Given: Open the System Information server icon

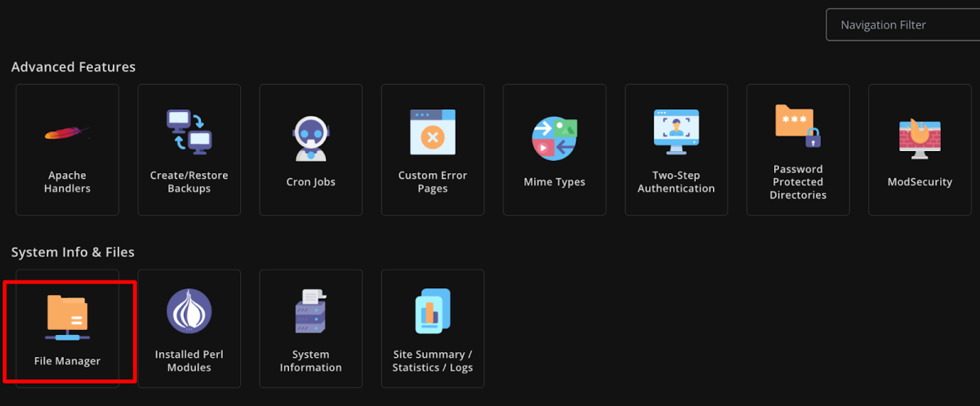Looking at the screenshot, I should 311,311.
